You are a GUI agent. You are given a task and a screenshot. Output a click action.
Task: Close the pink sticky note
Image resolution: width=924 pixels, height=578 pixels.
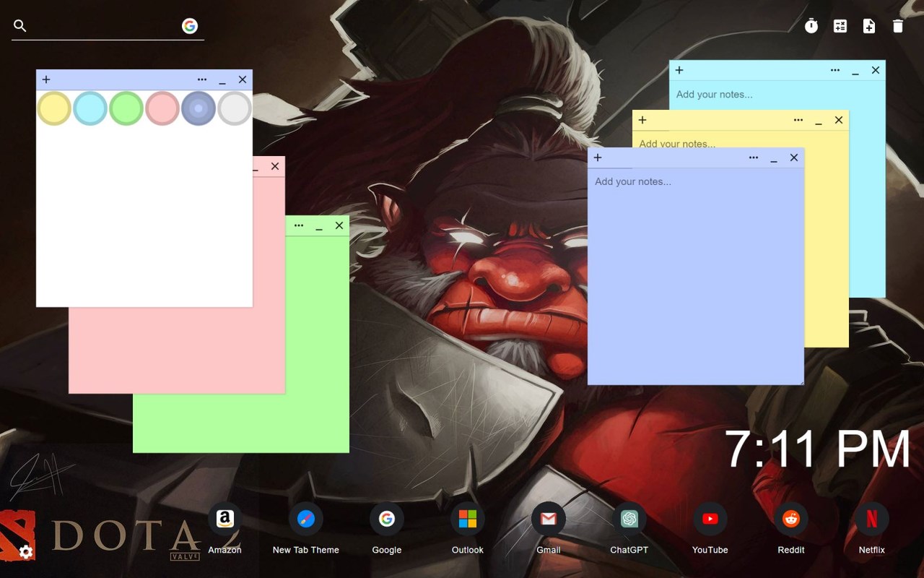point(275,166)
